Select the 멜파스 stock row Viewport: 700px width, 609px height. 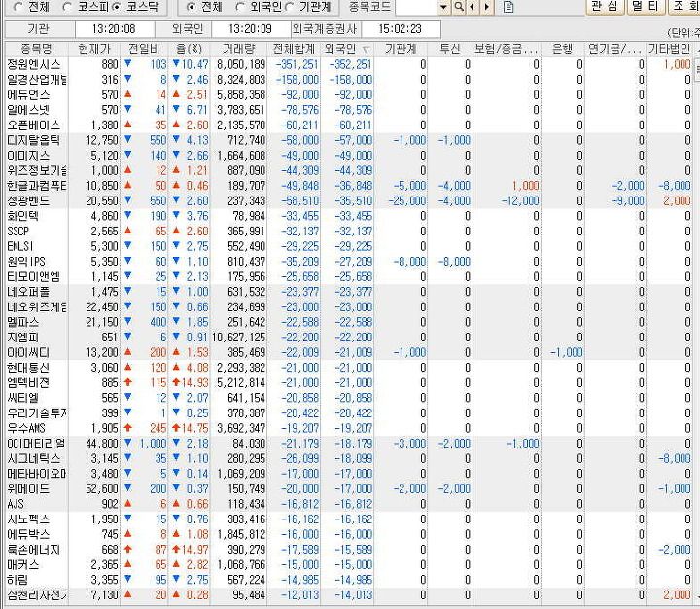(x=349, y=322)
